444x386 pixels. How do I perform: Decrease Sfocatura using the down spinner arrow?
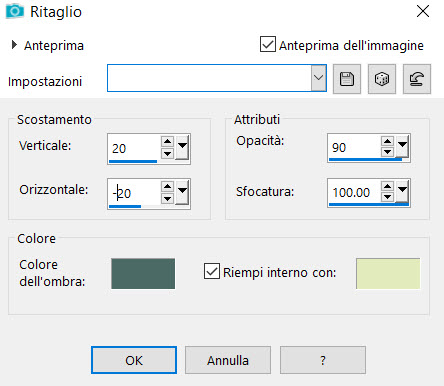pyautogui.click(x=387, y=197)
